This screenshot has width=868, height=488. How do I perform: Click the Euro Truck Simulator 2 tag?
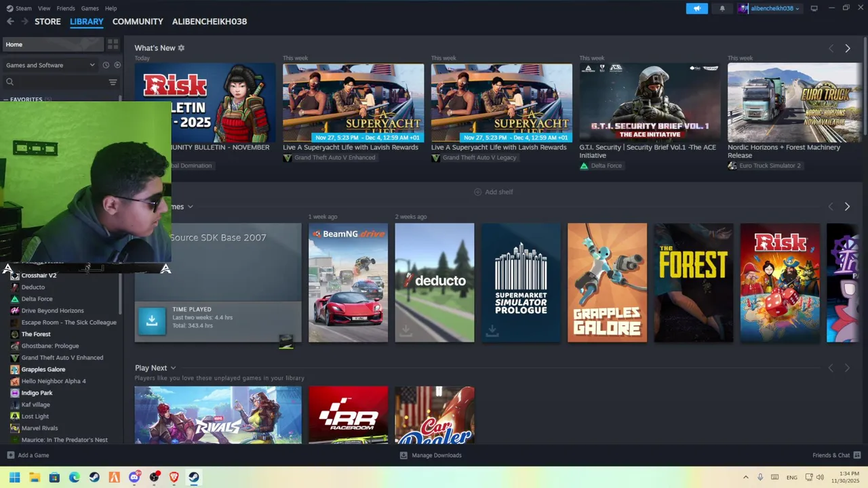coord(764,165)
